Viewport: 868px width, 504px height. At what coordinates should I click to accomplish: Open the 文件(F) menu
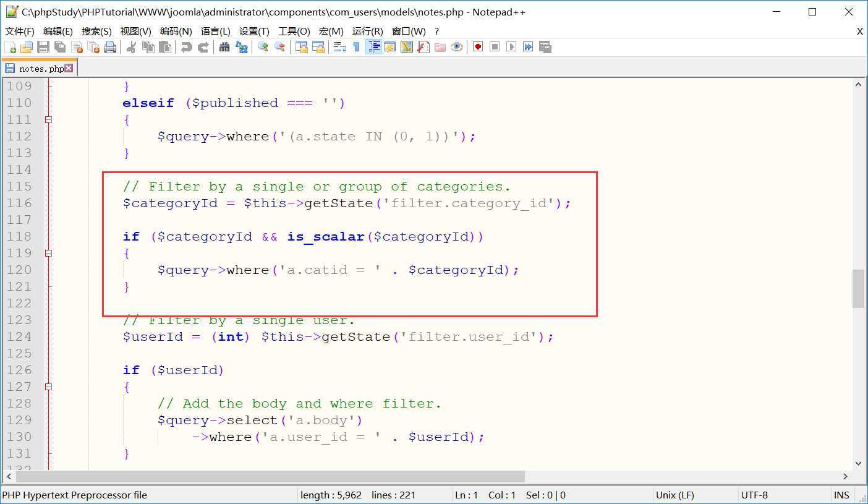20,31
